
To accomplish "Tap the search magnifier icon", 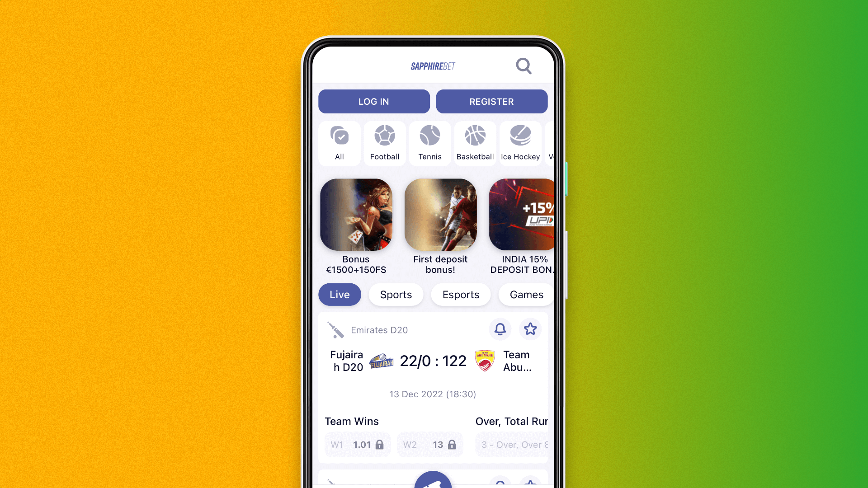I will [524, 66].
